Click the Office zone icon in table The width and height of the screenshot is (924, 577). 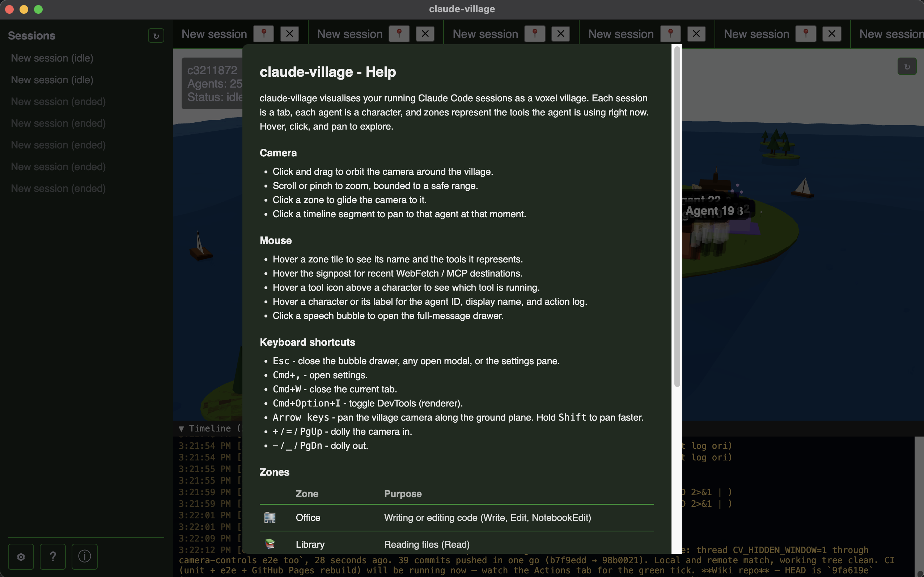(x=270, y=518)
